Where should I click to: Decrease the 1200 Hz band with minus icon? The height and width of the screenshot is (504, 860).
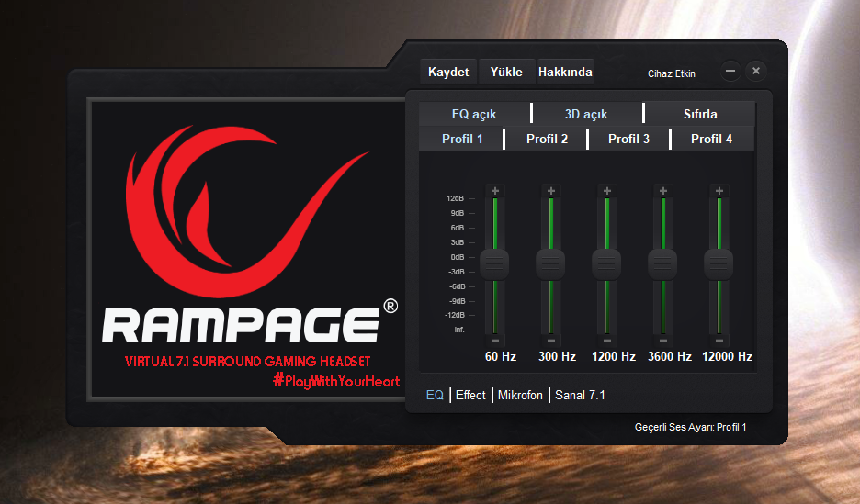click(x=607, y=341)
